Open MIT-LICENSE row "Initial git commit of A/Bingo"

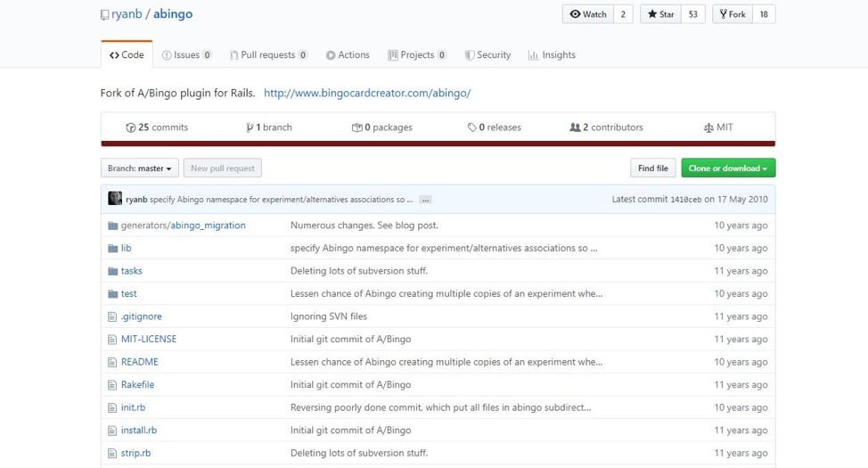(x=350, y=339)
